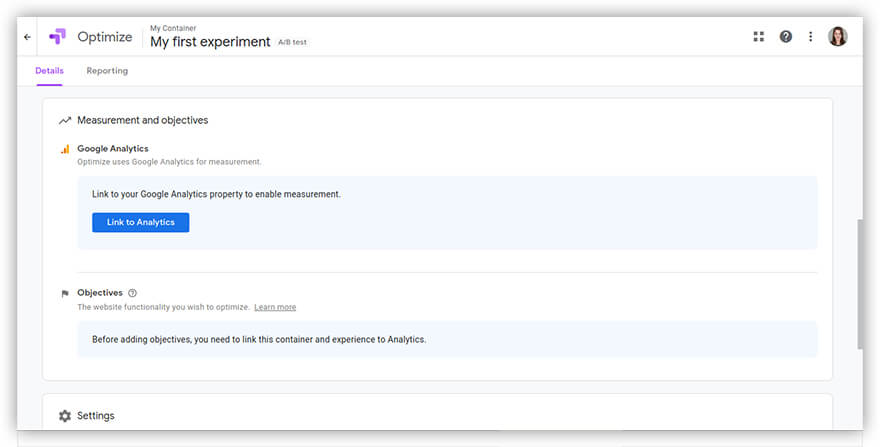Screen dimensions: 880x447
Task: Click the Google Analytics bar chart icon
Action: tap(65, 149)
